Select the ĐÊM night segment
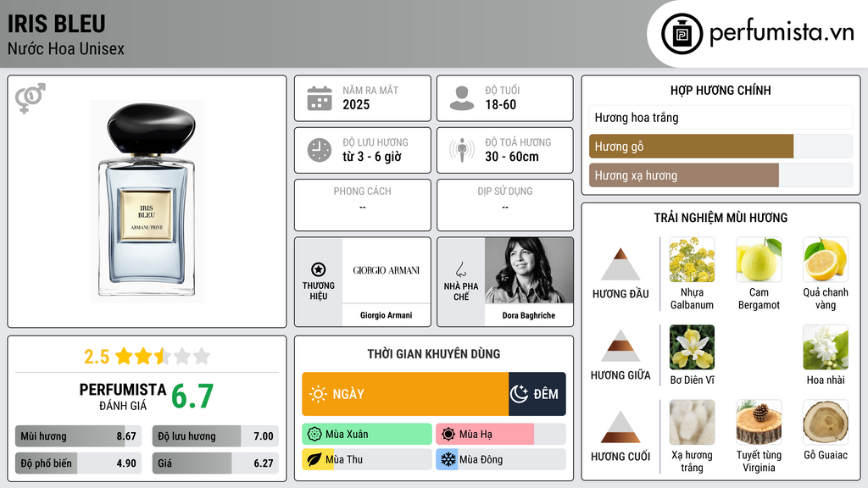The image size is (868, 488). 537,394
